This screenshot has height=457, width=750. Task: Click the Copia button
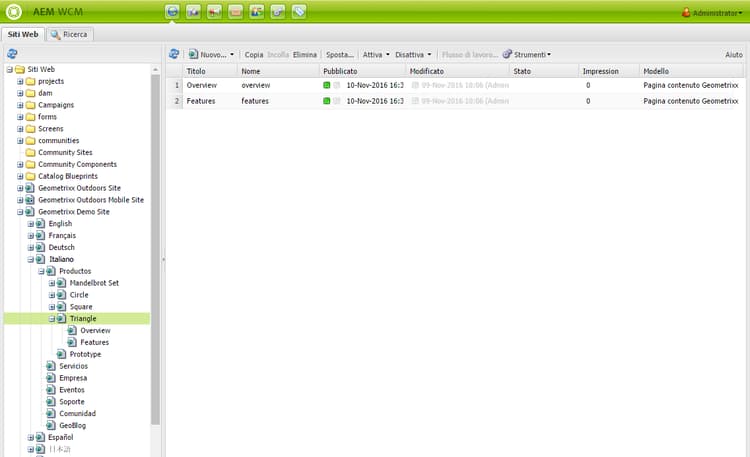coord(254,55)
